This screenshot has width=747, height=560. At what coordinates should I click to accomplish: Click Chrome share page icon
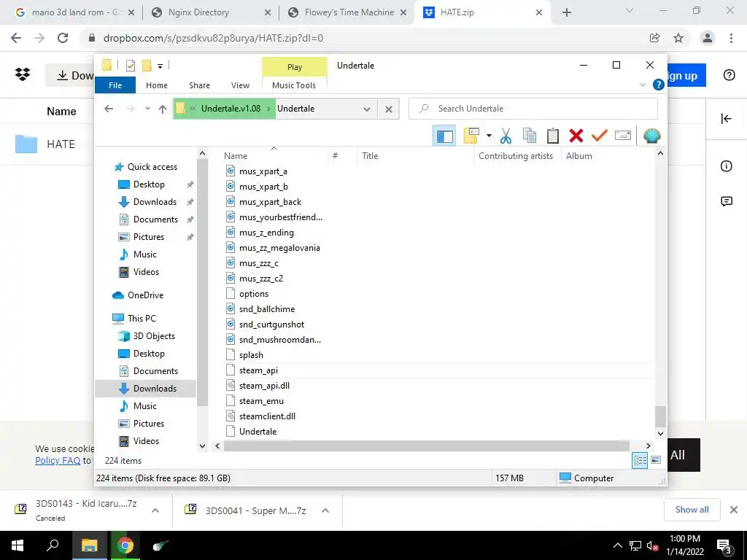coord(655,38)
